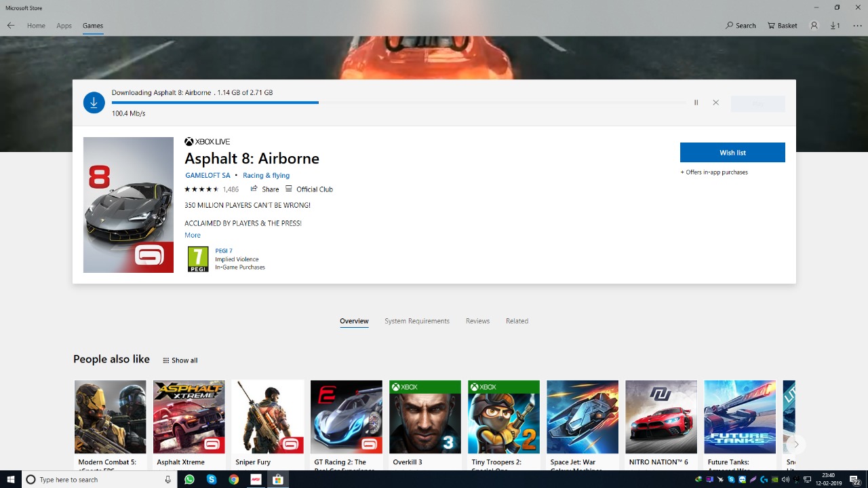Click the back arrow in Microsoft Store
This screenshot has width=868, height=488.
point(11,26)
